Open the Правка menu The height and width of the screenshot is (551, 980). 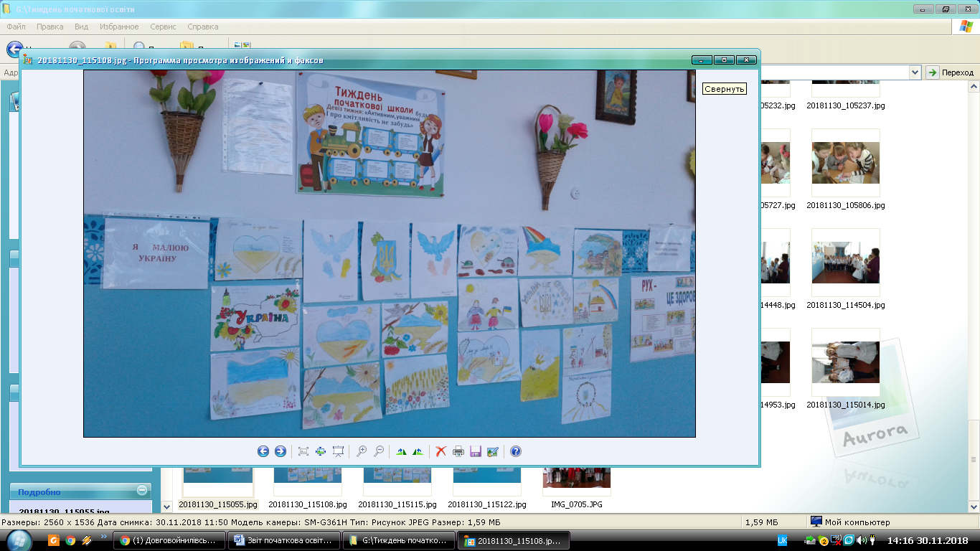click(50, 27)
